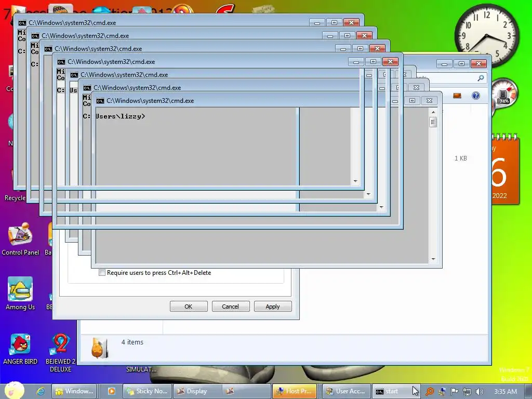This screenshot has height=399, width=532.
Task: Click the Apply button in the dialog
Action: coord(273,307)
